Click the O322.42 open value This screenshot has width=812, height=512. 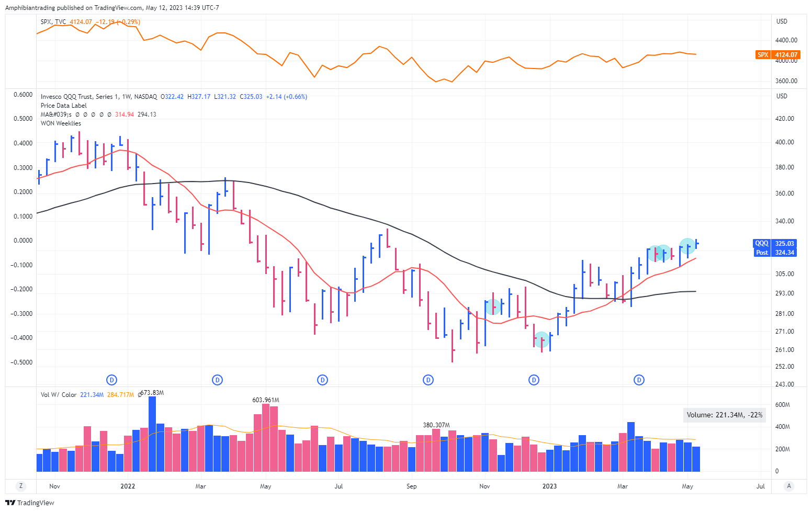172,97
